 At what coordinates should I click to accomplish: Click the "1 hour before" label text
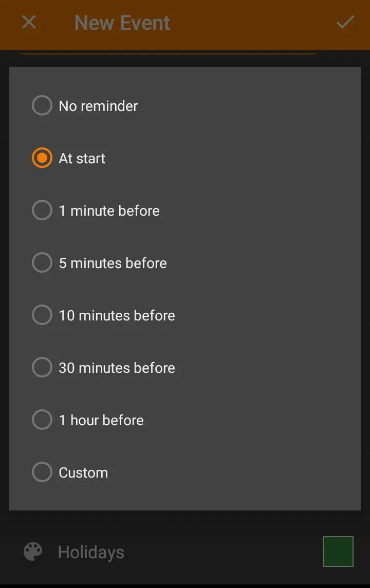tap(101, 420)
